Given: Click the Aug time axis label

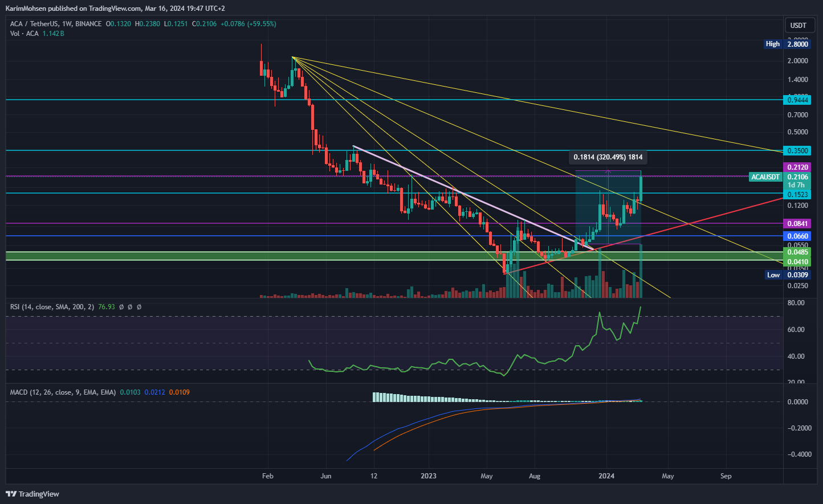Looking at the screenshot, I should point(535,476).
